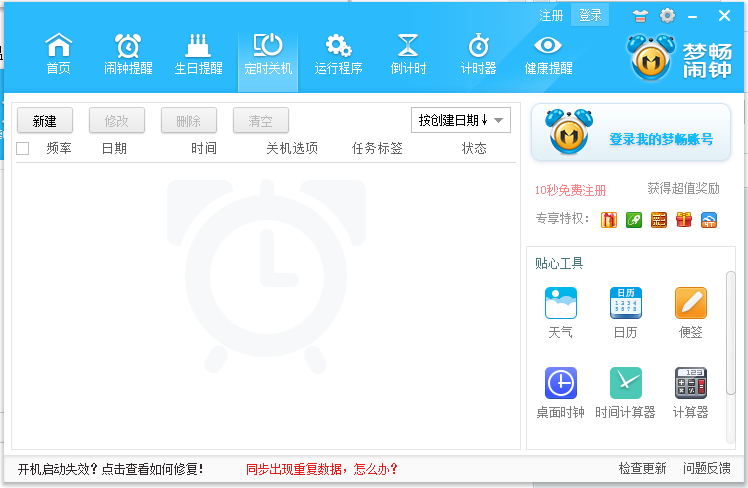748x488 pixels.
Task: Click the 关机选项 column header
Action: (x=292, y=148)
